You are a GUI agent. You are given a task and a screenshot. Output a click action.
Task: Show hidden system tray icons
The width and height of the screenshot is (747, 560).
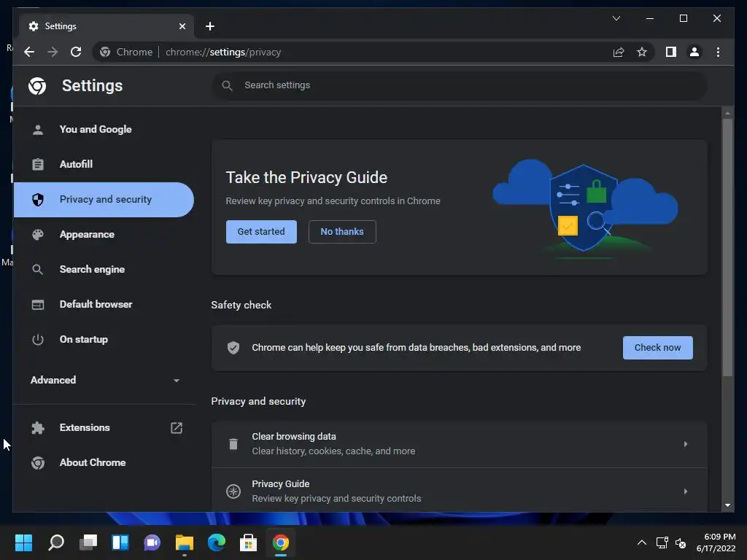642,542
